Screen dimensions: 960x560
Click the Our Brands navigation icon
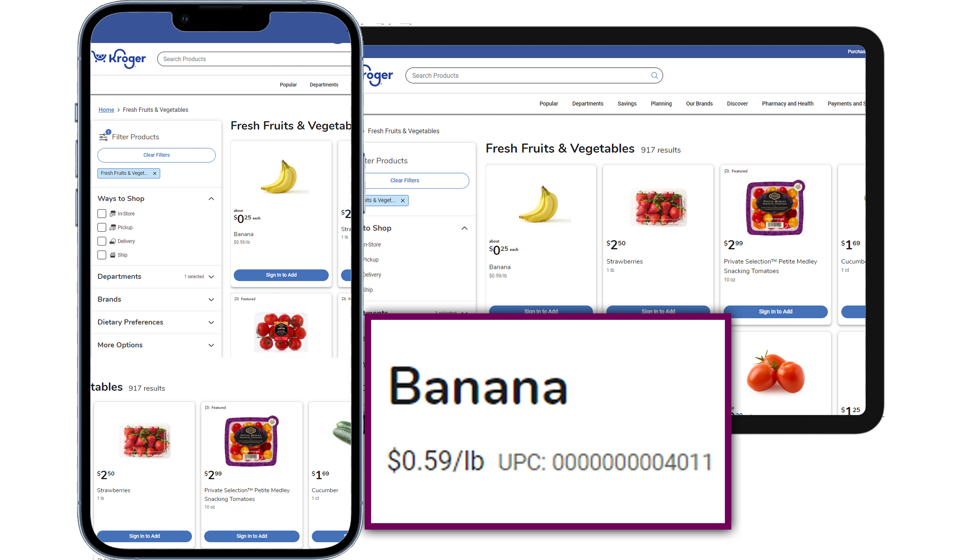[699, 103]
